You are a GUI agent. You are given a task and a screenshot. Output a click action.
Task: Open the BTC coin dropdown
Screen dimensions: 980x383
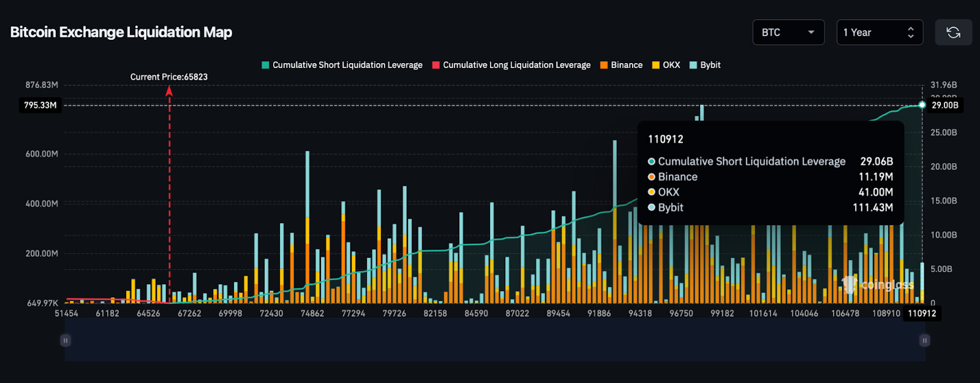tap(788, 32)
